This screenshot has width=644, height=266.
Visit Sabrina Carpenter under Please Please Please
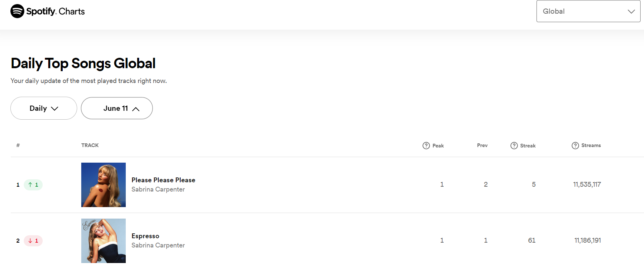pyautogui.click(x=158, y=189)
